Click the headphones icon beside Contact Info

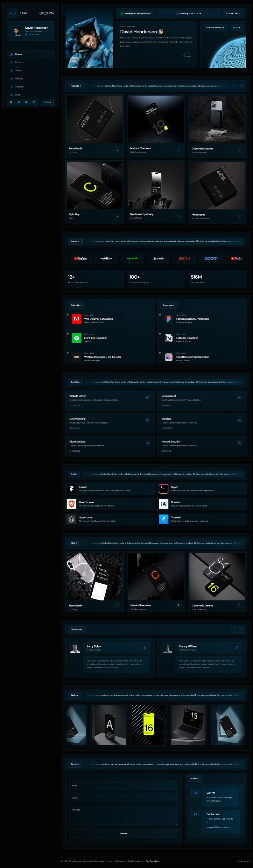pos(195,814)
